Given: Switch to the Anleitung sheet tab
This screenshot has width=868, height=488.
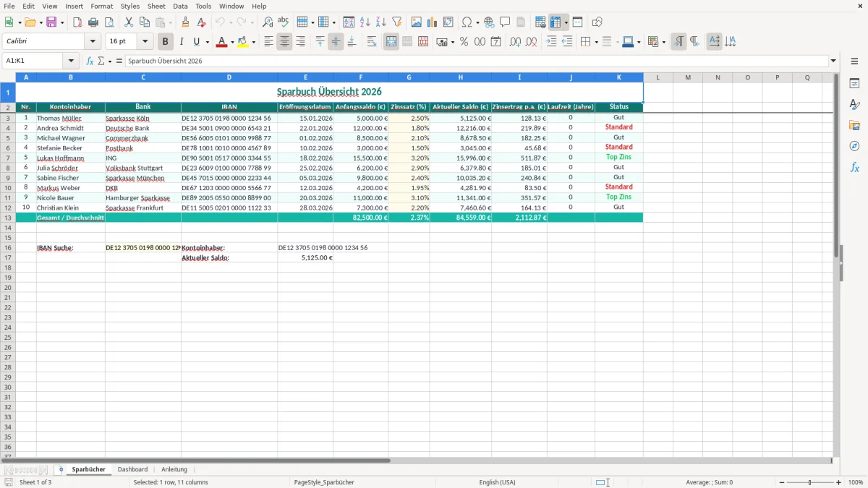Looking at the screenshot, I should tap(174, 469).
